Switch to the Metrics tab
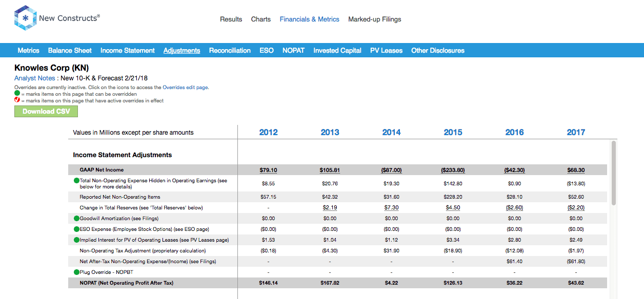This screenshot has height=299, width=644. tap(29, 51)
